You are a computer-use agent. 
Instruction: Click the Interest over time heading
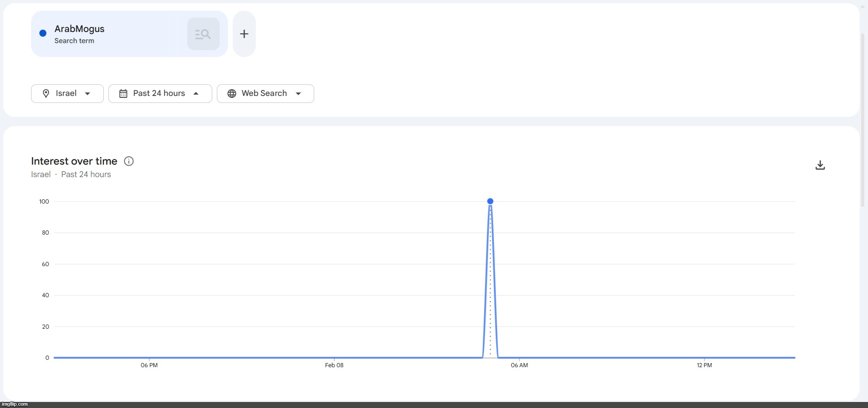(74, 161)
